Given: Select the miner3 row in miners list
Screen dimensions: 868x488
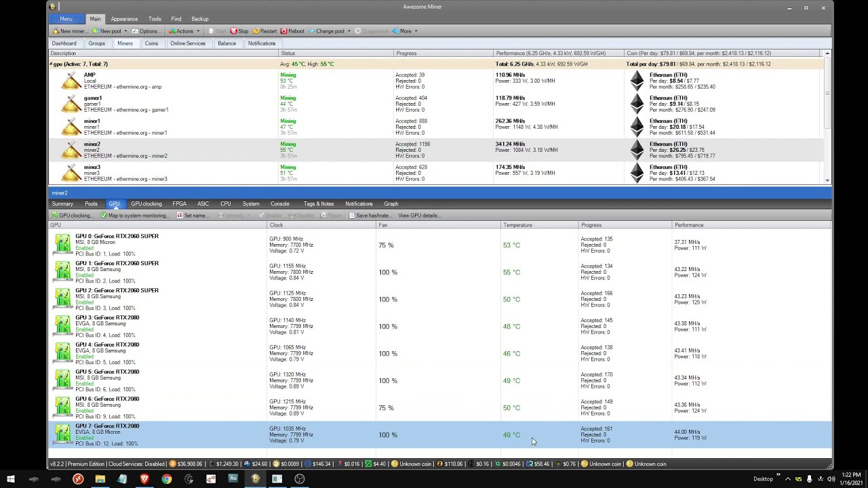Looking at the screenshot, I should [435, 173].
